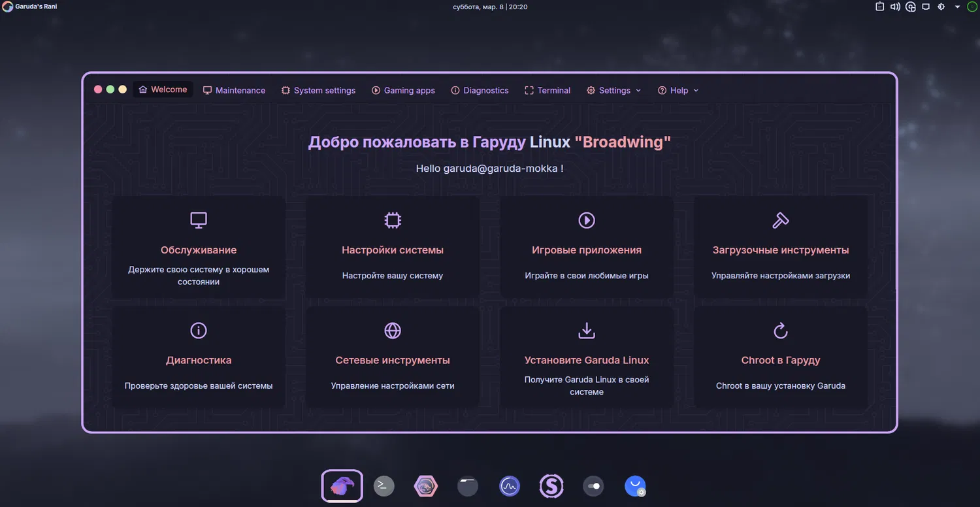The height and width of the screenshot is (507, 980).
Task: Expand the Help dropdown menu
Action: [x=678, y=90]
